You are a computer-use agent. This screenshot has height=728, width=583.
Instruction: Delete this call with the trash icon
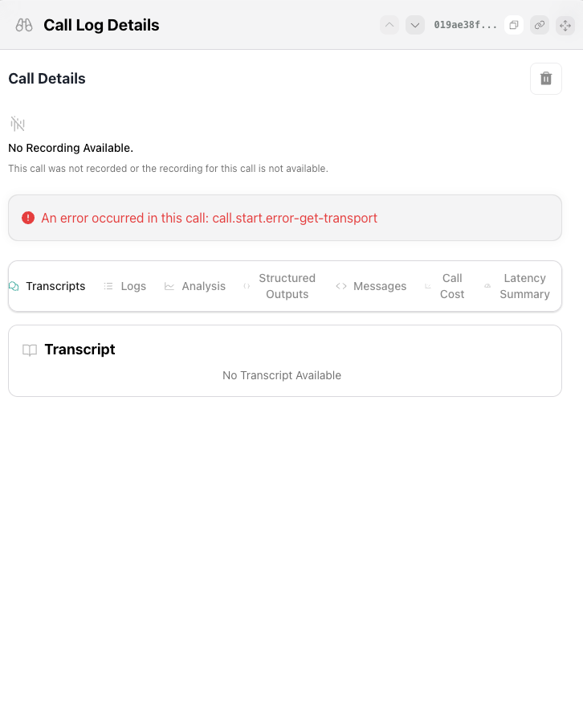click(546, 79)
